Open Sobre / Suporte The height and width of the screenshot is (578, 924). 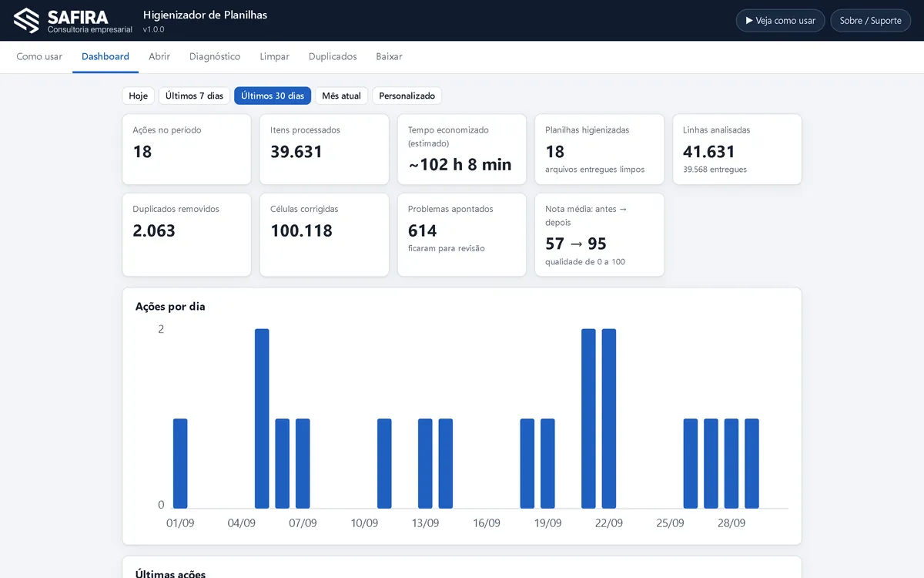(870, 21)
